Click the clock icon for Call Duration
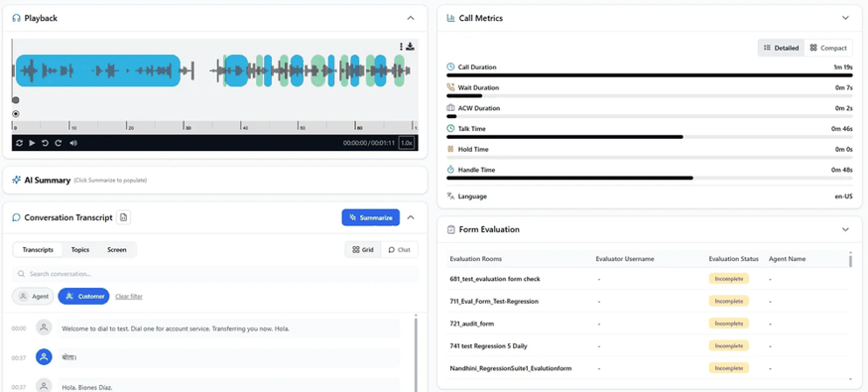Image resolution: width=868 pixels, height=392 pixels. (450, 67)
